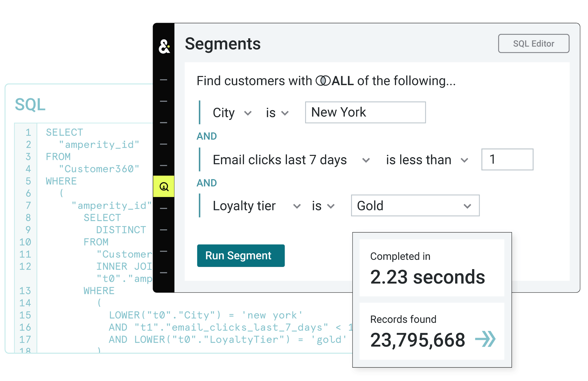Image resolution: width=588 pixels, height=381 pixels.
Task: Click 'Find customers with' heading text
Action: coord(254,81)
